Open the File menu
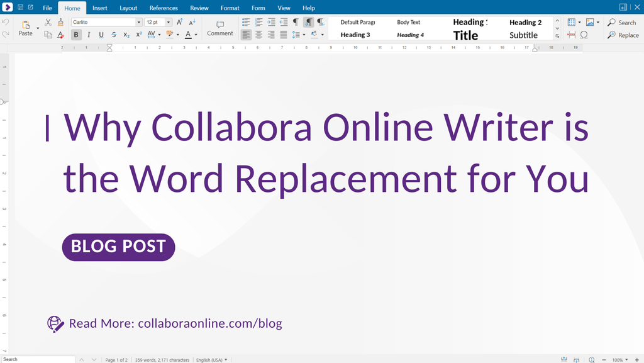Screen dimensions: 644x363 pyautogui.click(x=48, y=8)
